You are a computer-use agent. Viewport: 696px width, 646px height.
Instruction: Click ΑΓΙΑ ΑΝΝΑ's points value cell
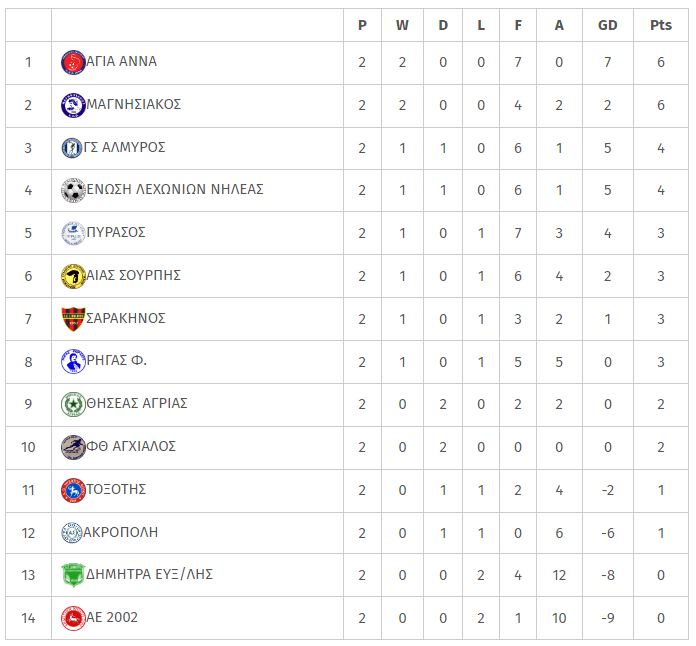[x=660, y=63]
